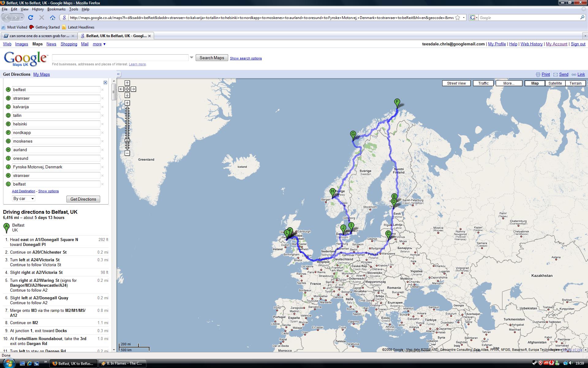
Task: Open the list all tabs dropdown
Action: pyautogui.click(x=585, y=36)
